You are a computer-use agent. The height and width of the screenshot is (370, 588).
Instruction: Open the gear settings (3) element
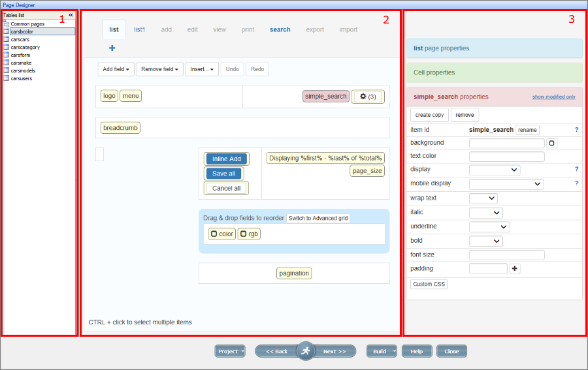point(368,97)
